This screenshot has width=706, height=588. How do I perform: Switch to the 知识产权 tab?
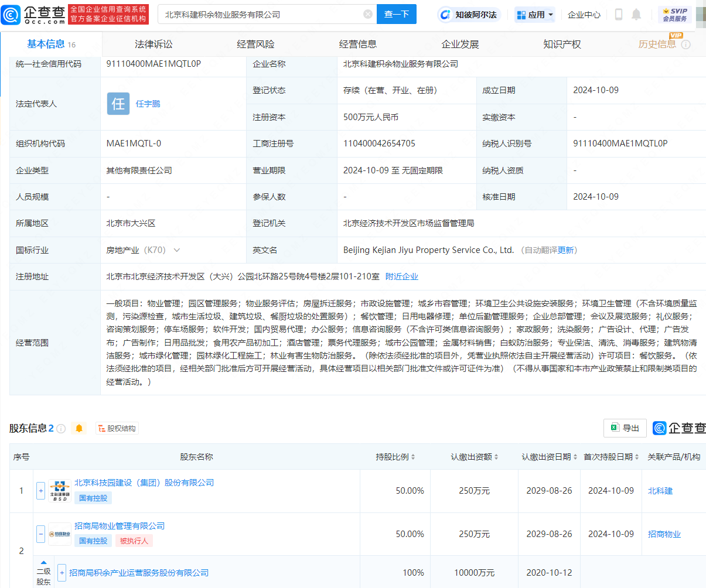tap(561, 44)
